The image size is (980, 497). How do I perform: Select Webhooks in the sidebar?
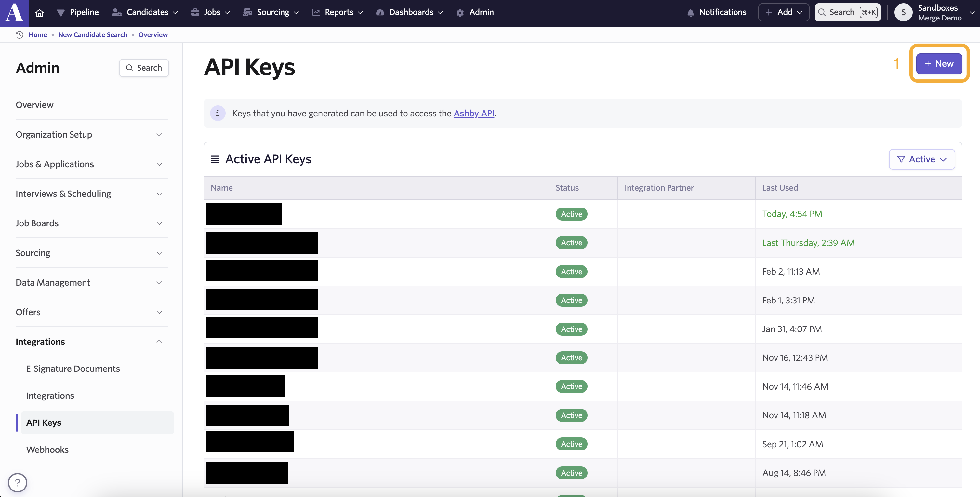click(x=47, y=450)
